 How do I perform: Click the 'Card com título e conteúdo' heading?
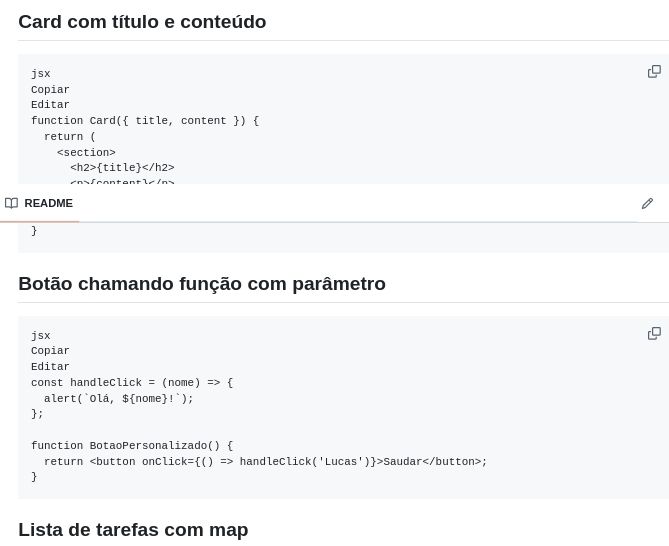tap(142, 21)
